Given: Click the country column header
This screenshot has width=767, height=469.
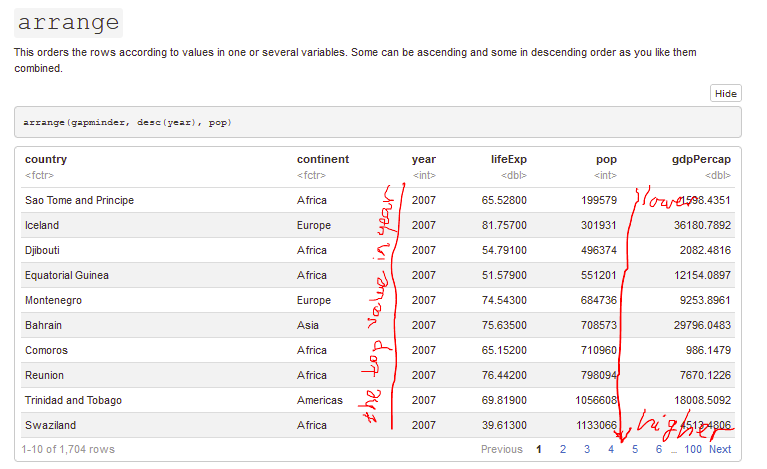Looking at the screenshot, I should pos(46,159).
